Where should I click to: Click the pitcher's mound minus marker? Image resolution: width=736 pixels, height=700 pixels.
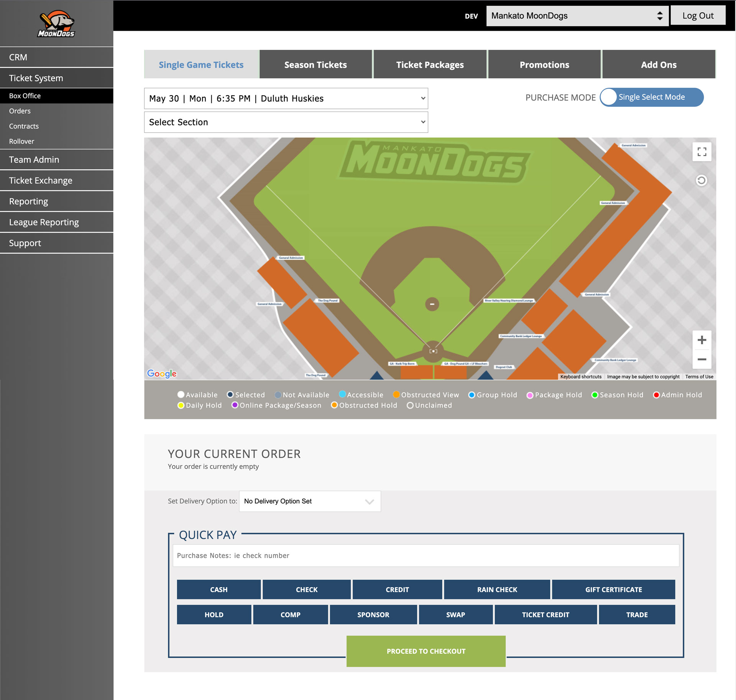point(432,304)
